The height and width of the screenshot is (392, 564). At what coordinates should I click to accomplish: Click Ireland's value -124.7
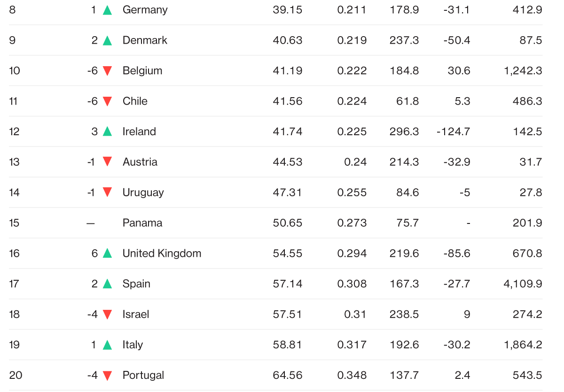(453, 131)
